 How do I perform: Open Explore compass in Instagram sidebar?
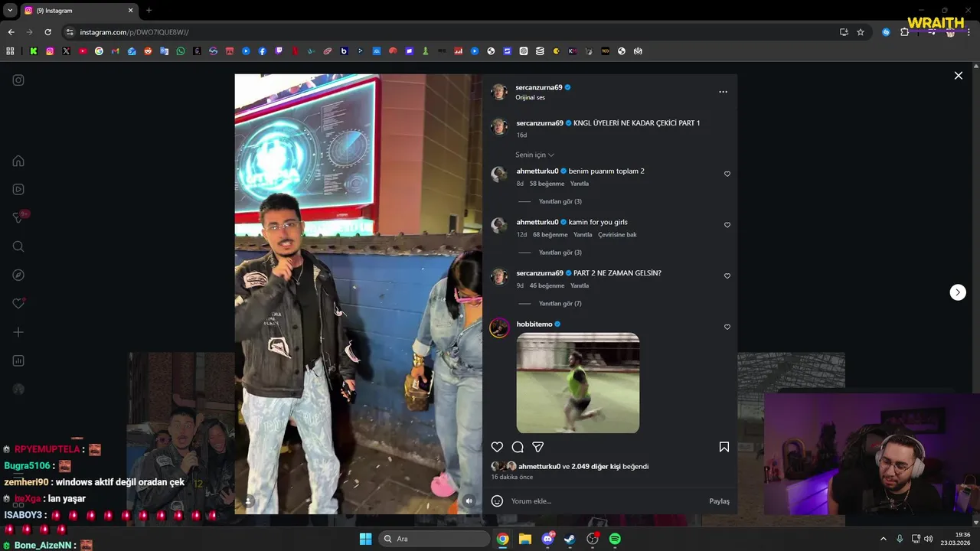(x=18, y=275)
